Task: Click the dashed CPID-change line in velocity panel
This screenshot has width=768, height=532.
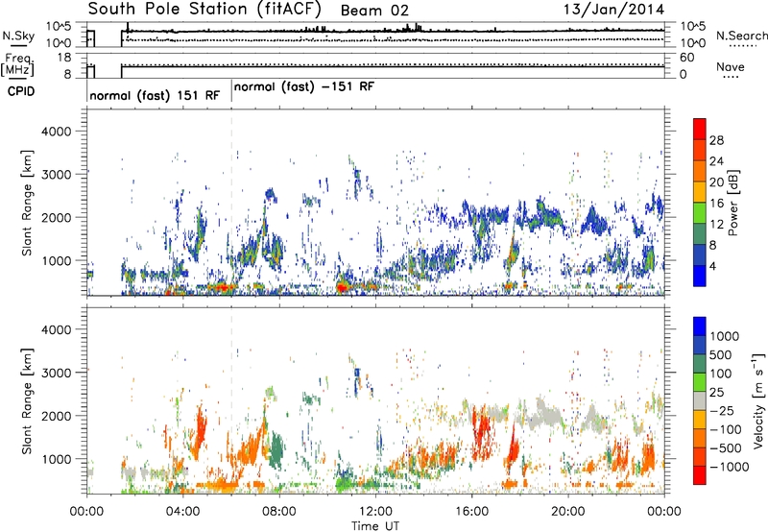Action: click(231, 400)
